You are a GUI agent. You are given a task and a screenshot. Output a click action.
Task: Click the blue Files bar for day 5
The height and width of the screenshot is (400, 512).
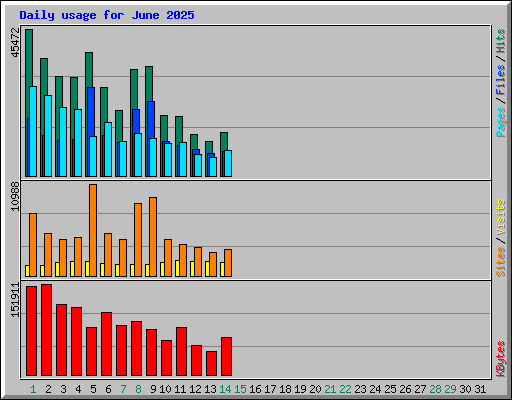tap(91, 112)
